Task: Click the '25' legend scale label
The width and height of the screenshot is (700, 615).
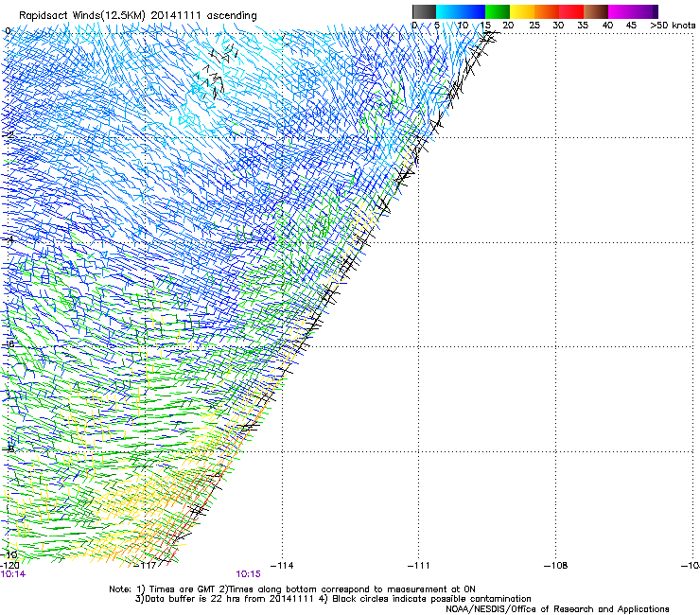Action: tap(534, 26)
